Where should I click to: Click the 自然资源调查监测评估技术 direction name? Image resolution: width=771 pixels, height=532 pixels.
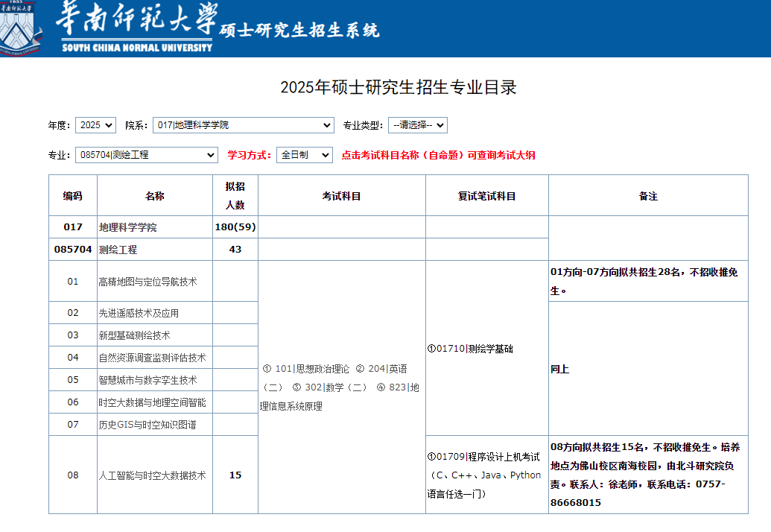(153, 358)
